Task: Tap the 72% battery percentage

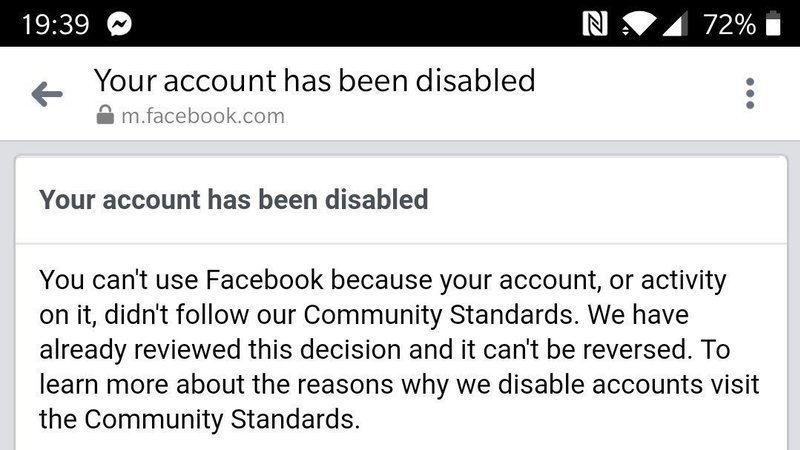Action: pyautogui.click(x=729, y=24)
